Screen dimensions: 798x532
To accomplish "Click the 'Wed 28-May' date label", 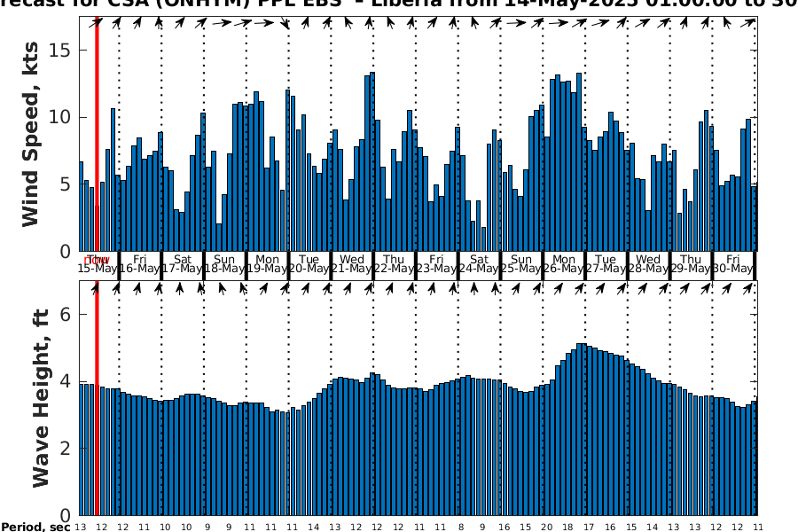I will [648, 263].
